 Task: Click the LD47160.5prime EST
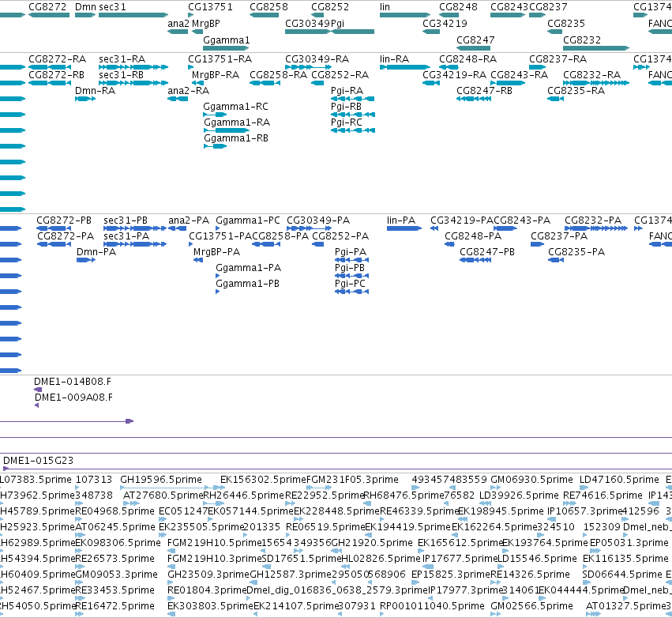tap(584, 487)
